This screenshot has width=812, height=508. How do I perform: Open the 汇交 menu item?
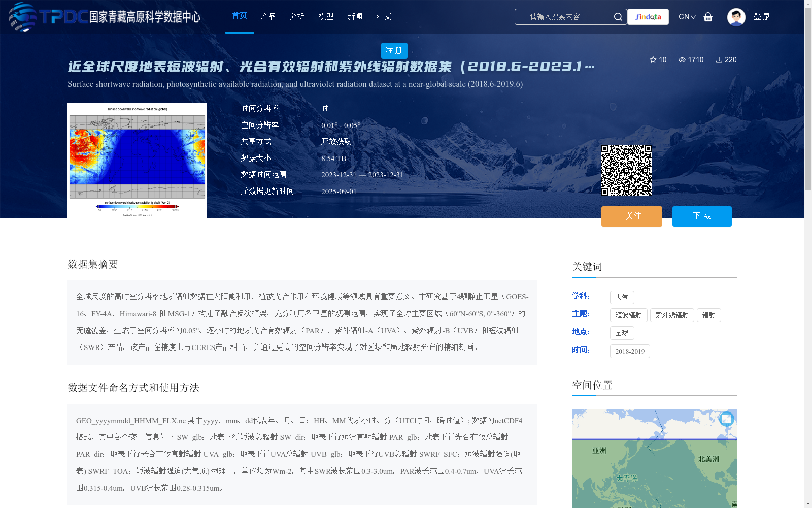pyautogui.click(x=384, y=17)
